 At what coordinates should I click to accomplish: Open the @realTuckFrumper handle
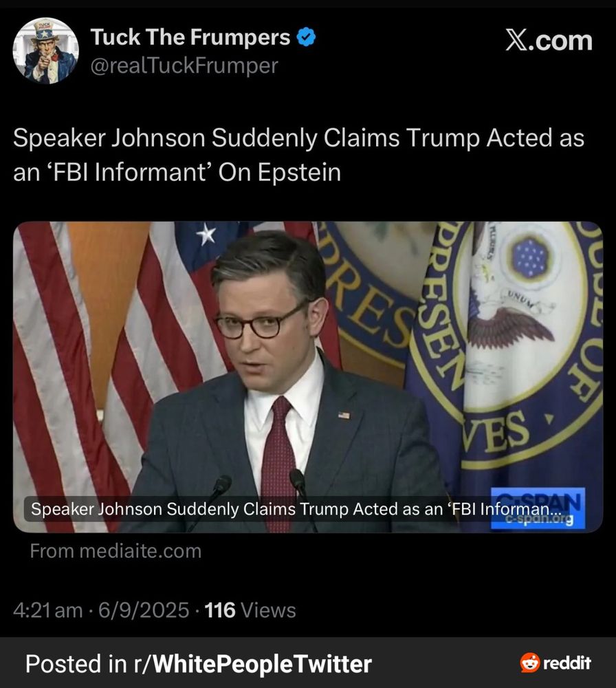click(184, 66)
